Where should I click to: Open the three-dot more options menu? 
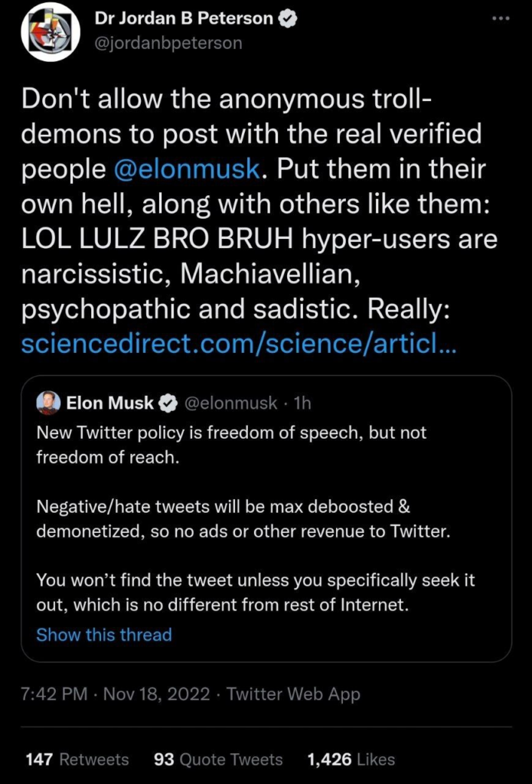pyautogui.click(x=501, y=18)
